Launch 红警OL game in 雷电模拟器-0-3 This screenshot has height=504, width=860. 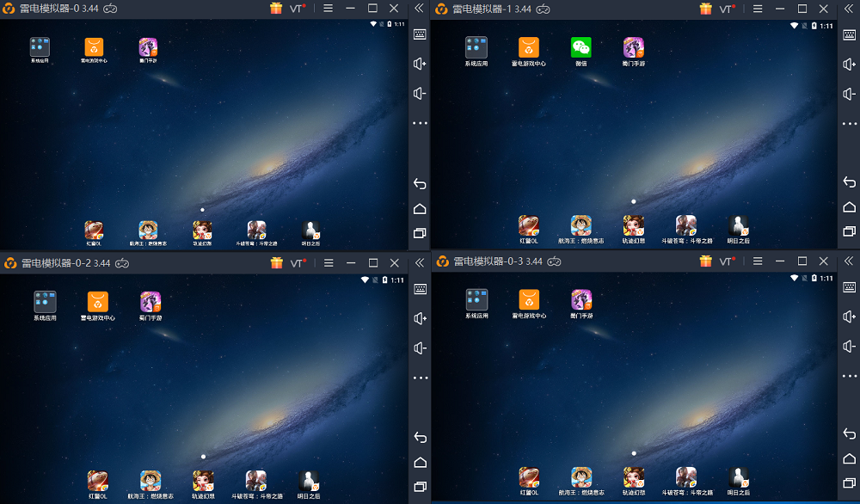[x=529, y=477]
